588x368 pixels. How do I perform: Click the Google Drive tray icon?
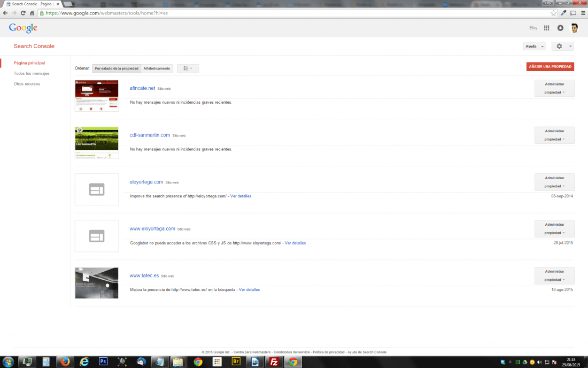coord(524,362)
